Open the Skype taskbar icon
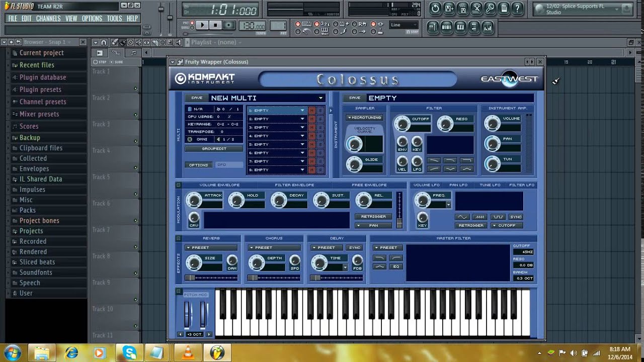The height and width of the screenshot is (362, 644). pyautogui.click(x=130, y=352)
